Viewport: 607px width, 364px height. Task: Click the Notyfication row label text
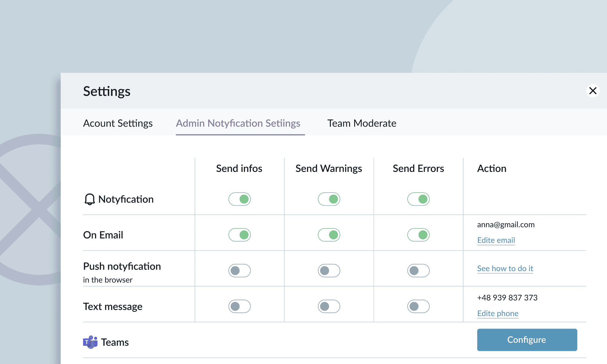point(126,199)
